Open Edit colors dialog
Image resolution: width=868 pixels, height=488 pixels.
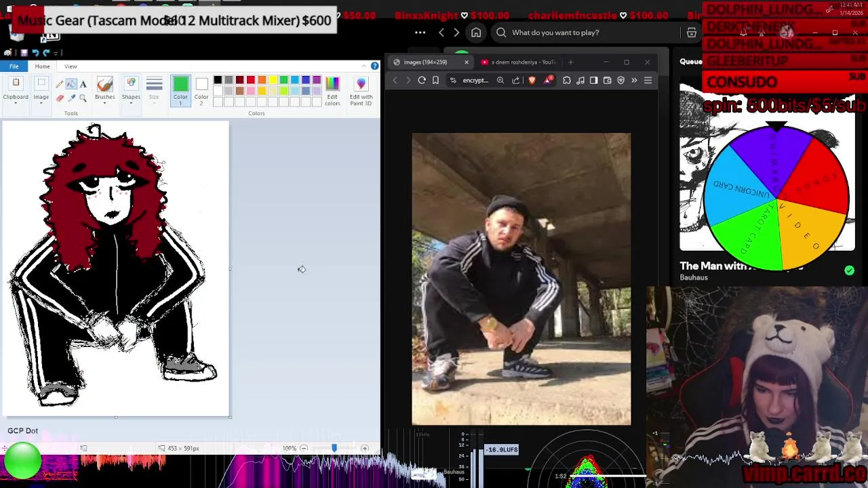pyautogui.click(x=332, y=91)
